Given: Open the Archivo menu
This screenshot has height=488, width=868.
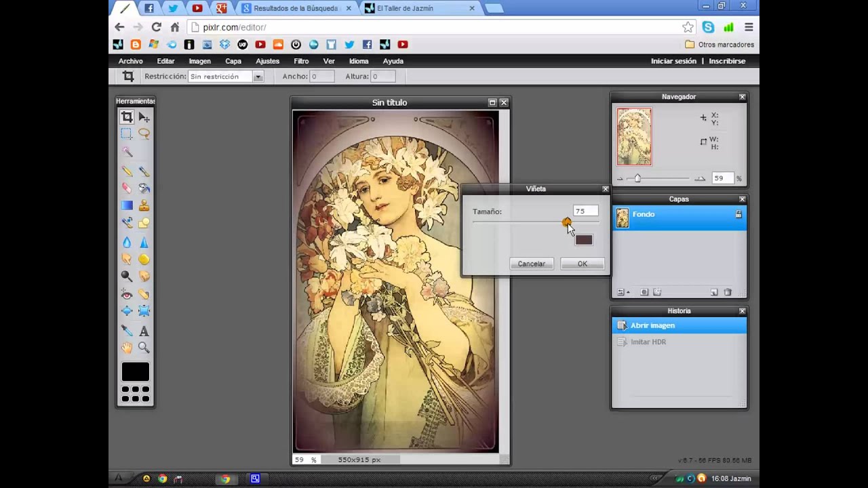Looking at the screenshot, I should (131, 61).
